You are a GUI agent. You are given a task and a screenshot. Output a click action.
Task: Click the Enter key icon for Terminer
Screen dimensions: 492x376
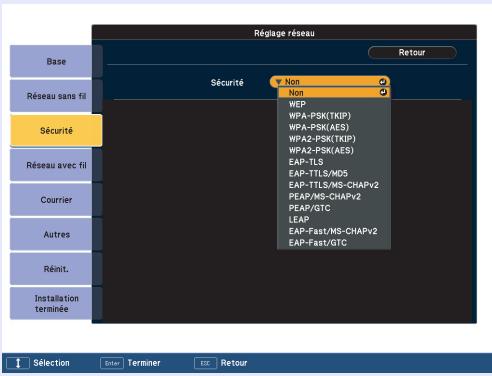(x=112, y=363)
